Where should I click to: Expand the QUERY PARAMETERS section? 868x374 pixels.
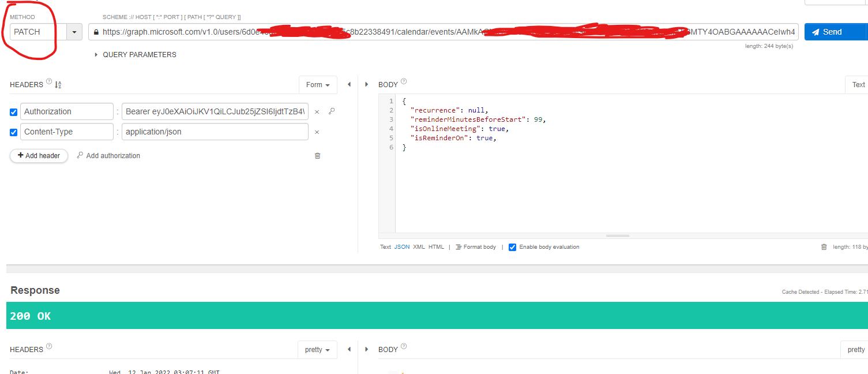point(136,55)
